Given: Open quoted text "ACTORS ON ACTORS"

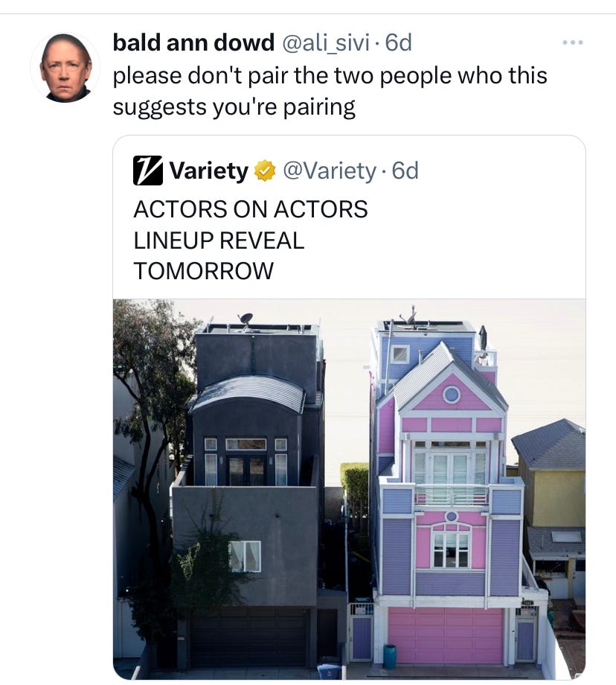Looking at the screenshot, I should pos(251,208).
